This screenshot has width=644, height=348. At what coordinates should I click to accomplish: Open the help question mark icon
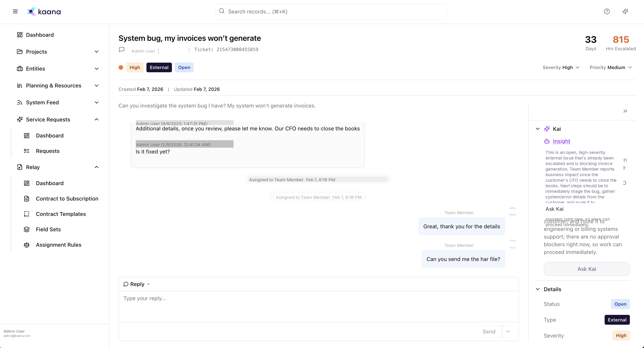pos(607,12)
